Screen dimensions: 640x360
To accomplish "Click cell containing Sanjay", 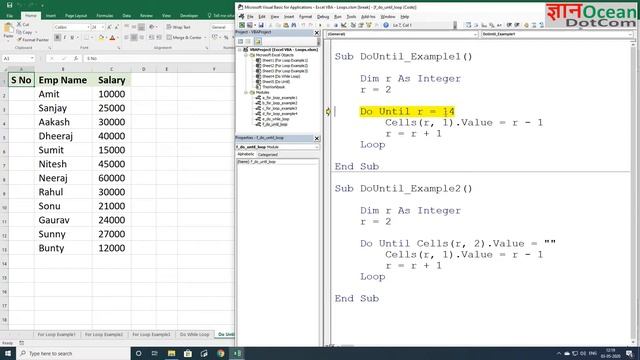I will 63,108.
